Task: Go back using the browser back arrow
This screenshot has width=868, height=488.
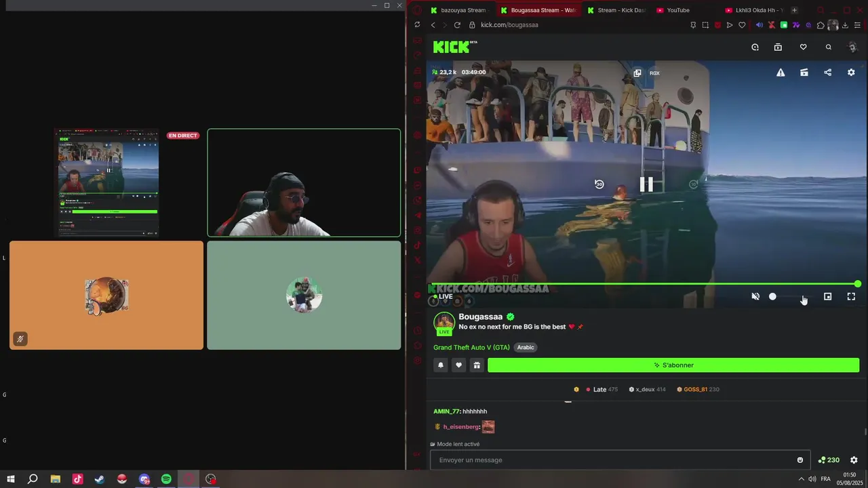Action: tap(433, 25)
